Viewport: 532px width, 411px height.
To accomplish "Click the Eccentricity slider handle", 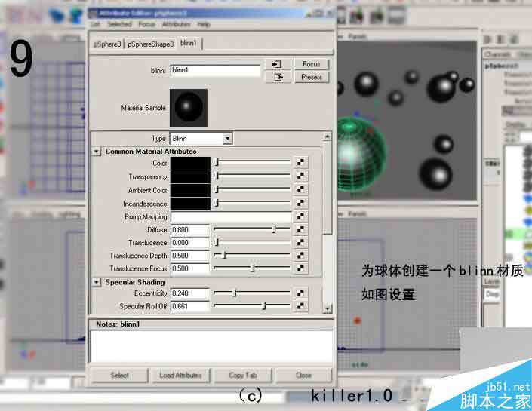I will click(x=235, y=293).
